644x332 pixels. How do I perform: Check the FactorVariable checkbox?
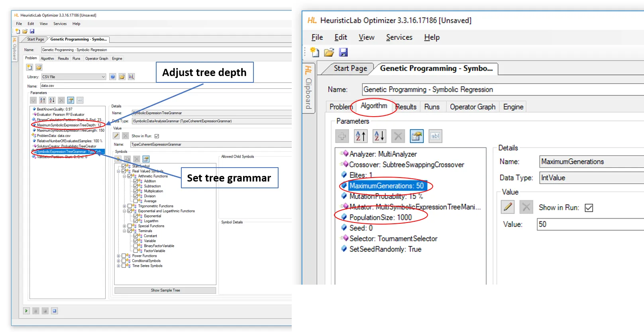tap(135, 251)
